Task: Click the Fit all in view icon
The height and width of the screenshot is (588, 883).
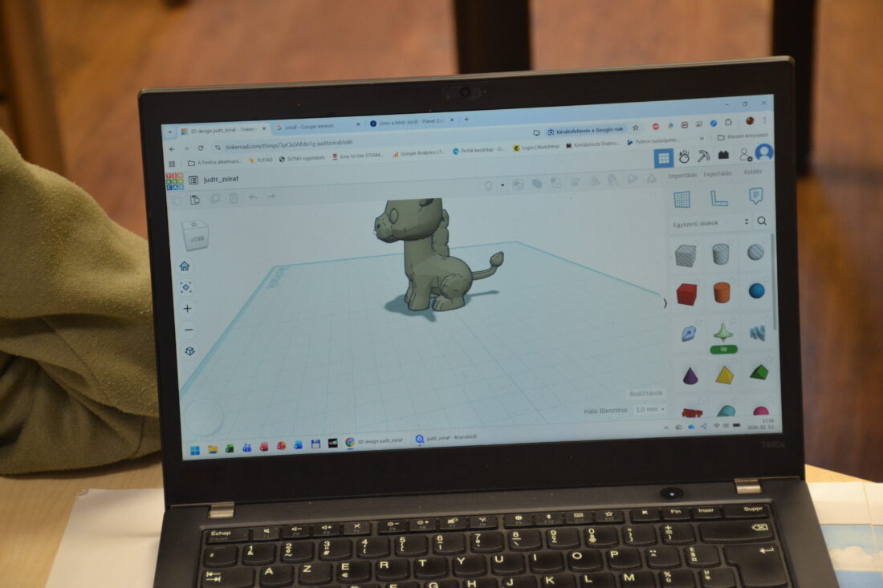Action: (x=186, y=287)
